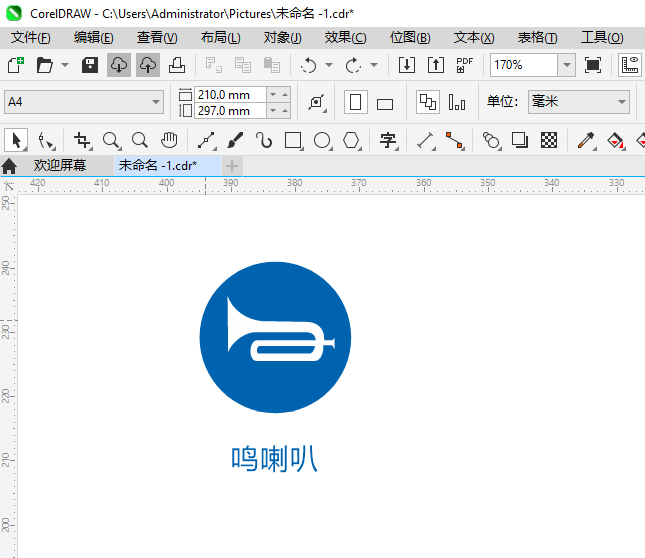
Task: Toggle the All pages layout icon
Action: (x=428, y=102)
